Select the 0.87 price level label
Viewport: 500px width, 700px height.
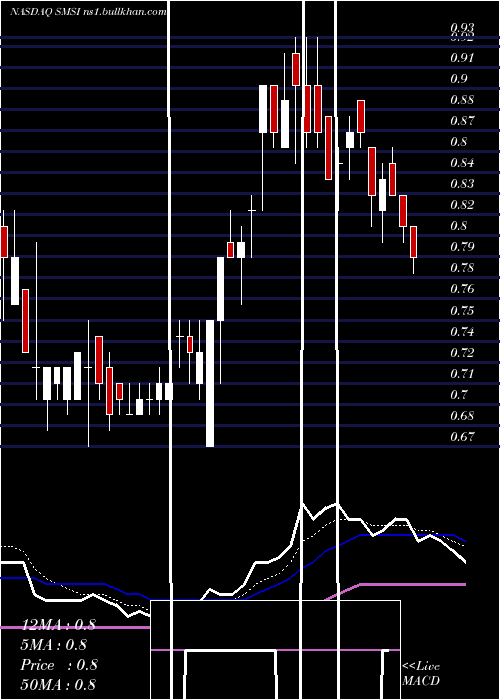462,121
